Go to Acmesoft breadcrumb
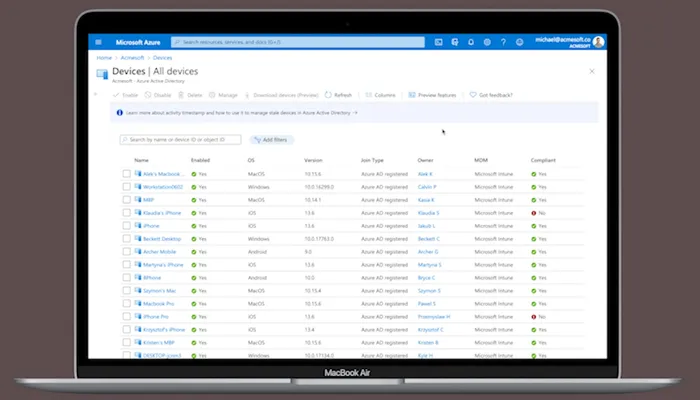The width and height of the screenshot is (700, 400). pyautogui.click(x=132, y=58)
